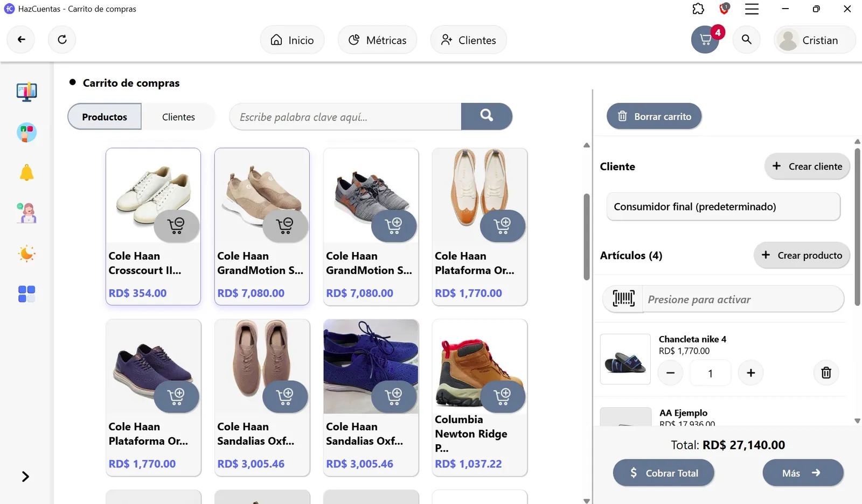This screenshot has height=504, width=862.
Task: Decrease Chancleta nike 4 quantity
Action: [670, 373]
